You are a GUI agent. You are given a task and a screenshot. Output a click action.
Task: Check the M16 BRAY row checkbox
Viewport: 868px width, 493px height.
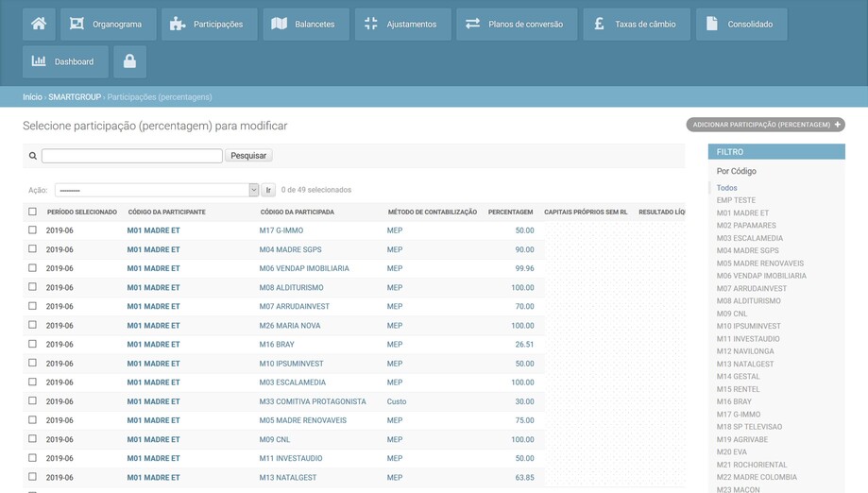[33, 344]
